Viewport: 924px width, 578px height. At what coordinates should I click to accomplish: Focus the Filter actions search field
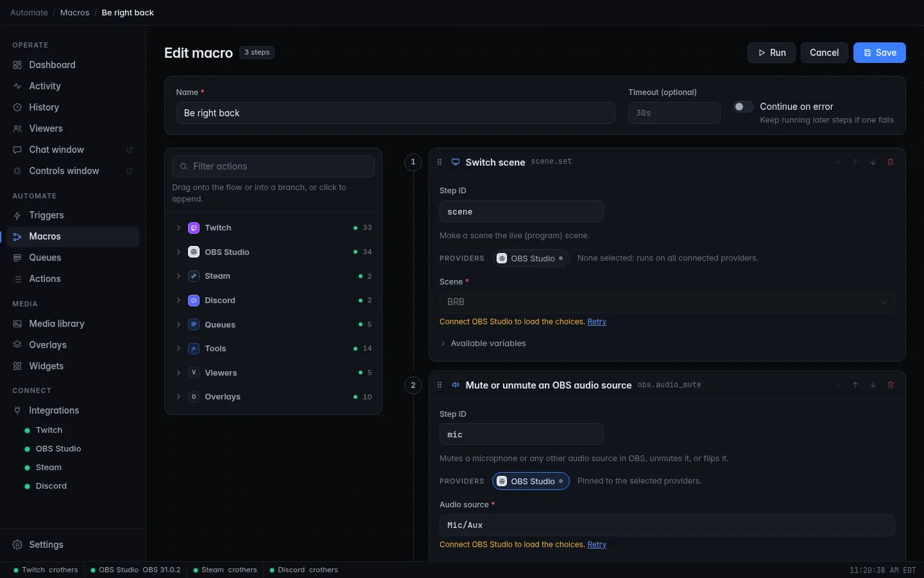coord(273,166)
